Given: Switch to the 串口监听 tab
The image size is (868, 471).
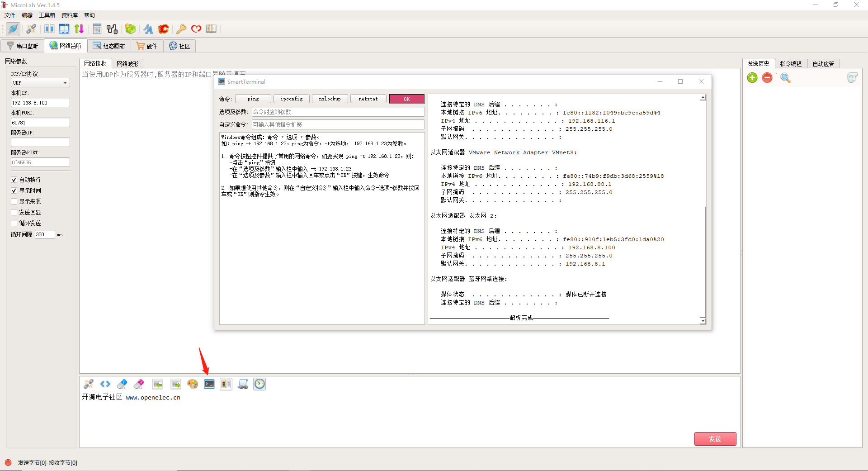Looking at the screenshot, I should click(x=23, y=46).
